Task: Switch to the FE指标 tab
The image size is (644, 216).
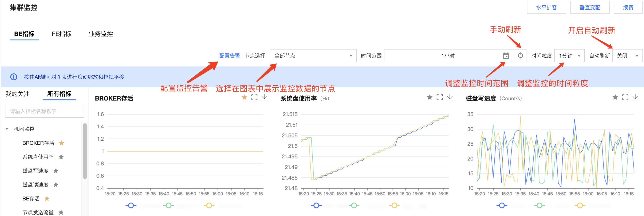Action: pyautogui.click(x=62, y=34)
